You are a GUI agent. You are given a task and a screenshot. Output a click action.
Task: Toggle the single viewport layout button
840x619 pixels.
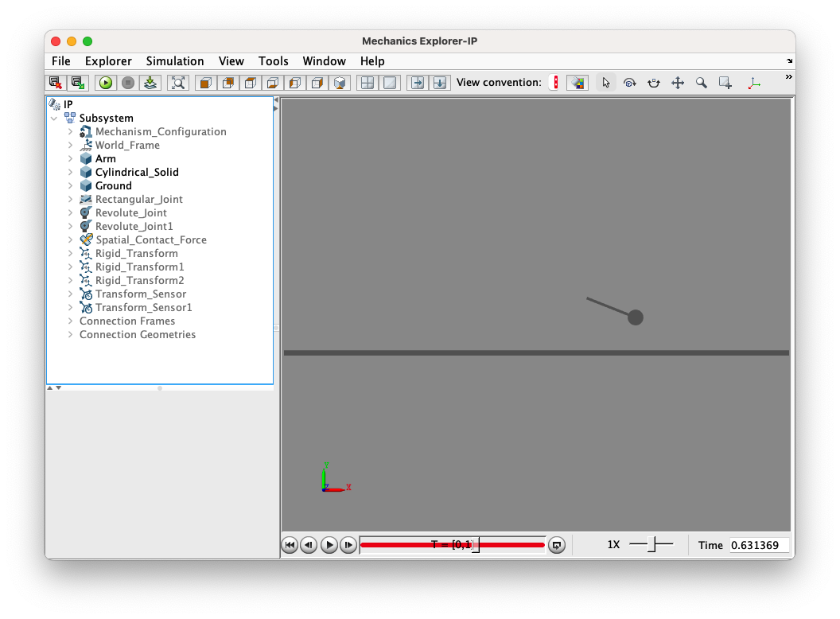tap(390, 83)
